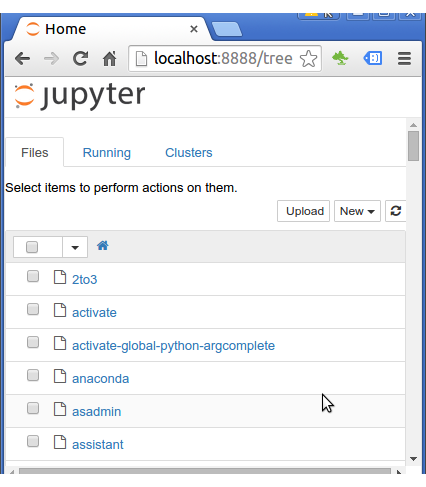
Task: Open the blue tag extension icon
Action: [x=372, y=58]
